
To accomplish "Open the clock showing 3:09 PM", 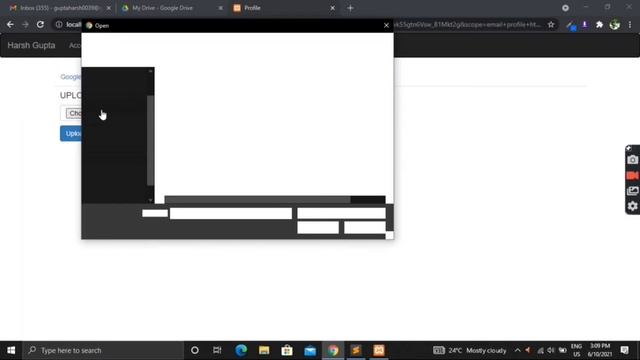I will 600,350.
